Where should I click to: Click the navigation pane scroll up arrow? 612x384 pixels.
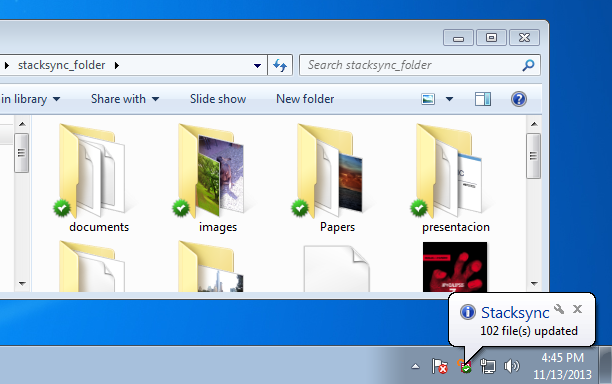22,124
